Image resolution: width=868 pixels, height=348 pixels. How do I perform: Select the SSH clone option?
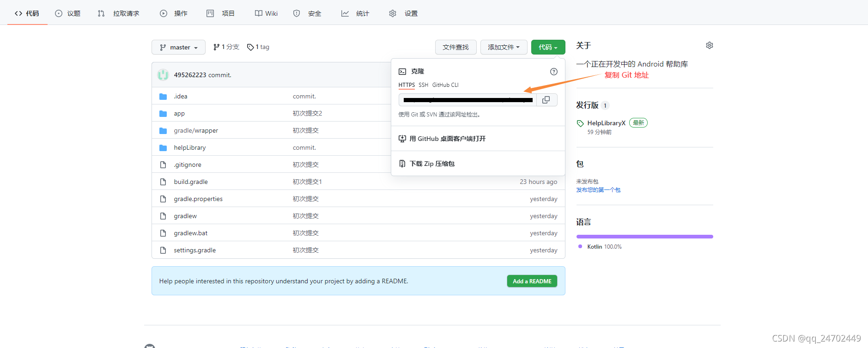click(x=424, y=85)
